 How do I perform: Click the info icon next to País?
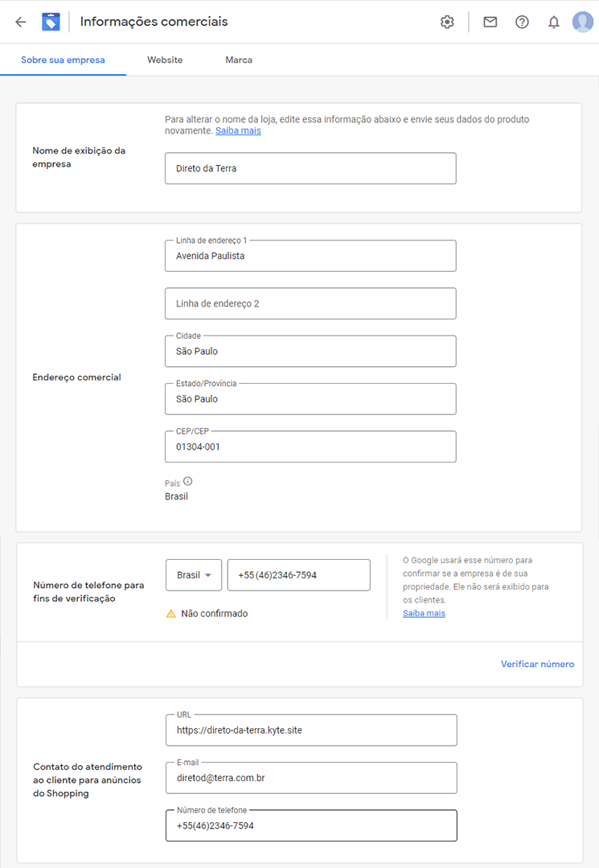point(188,481)
